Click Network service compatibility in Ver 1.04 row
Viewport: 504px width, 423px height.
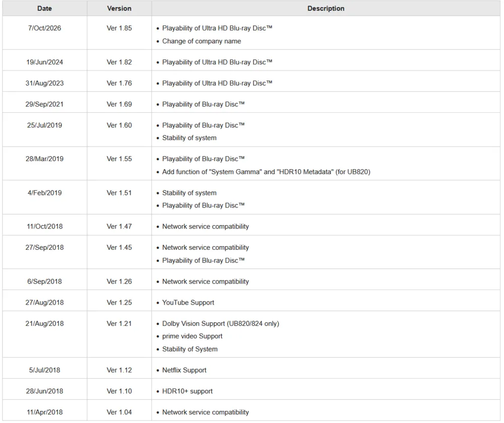click(206, 412)
